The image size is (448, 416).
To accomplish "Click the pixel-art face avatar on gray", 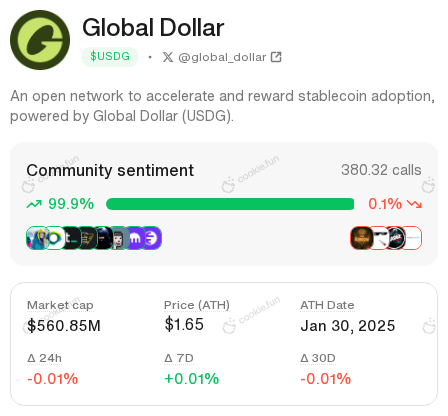I will [x=120, y=238].
